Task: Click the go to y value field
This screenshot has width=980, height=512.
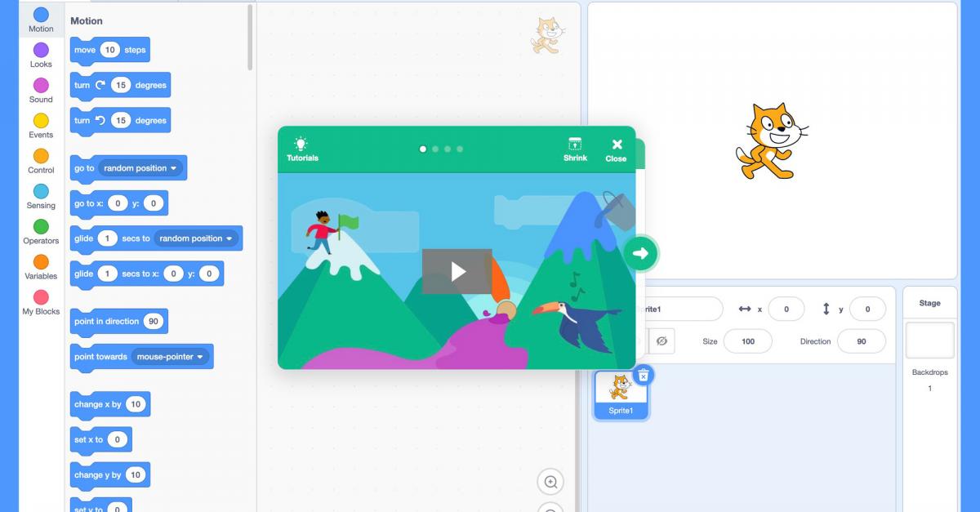Action: [154, 203]
